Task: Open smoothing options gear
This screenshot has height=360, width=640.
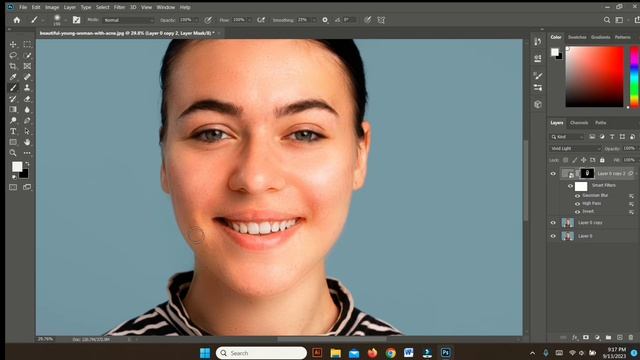Action: pyautogui.click(x=325, y=20)
